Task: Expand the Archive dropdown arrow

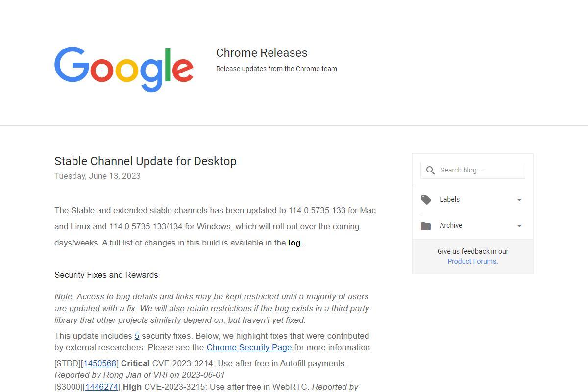Action: [519, 226]
